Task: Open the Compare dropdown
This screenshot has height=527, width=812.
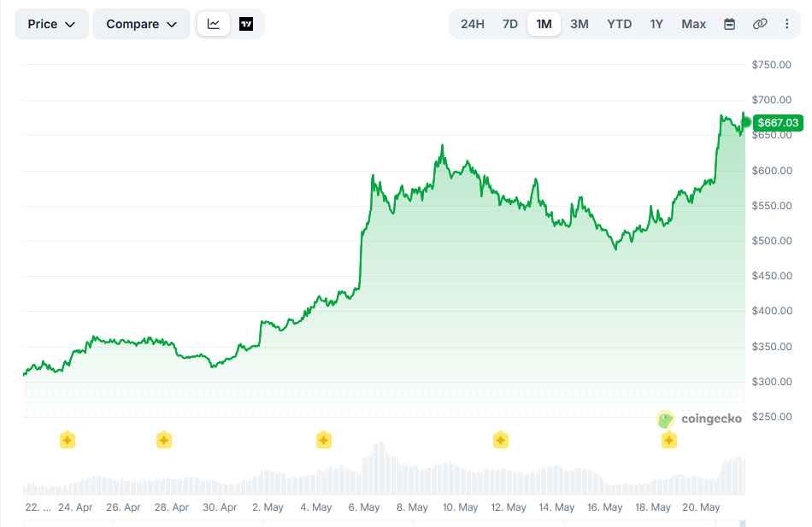Action: 141,24
